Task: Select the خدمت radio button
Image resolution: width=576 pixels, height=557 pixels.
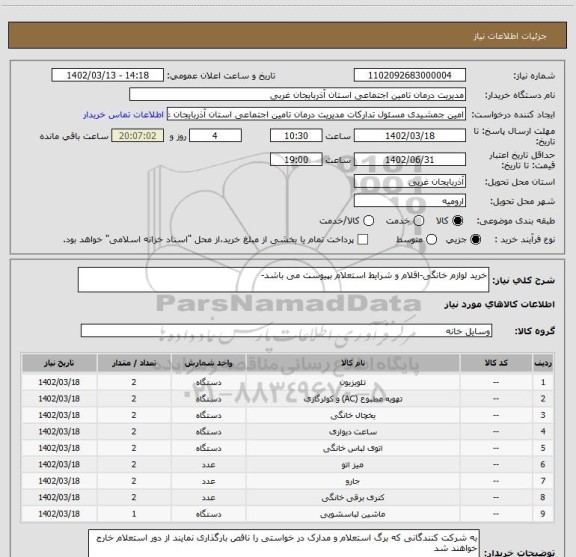Action: [419, 220]
